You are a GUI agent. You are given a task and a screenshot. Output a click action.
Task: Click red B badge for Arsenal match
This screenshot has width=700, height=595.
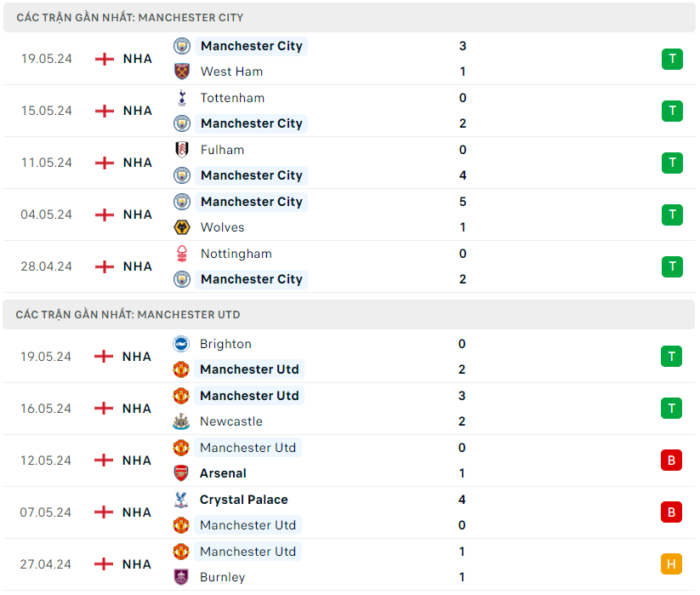pos(671,461)
